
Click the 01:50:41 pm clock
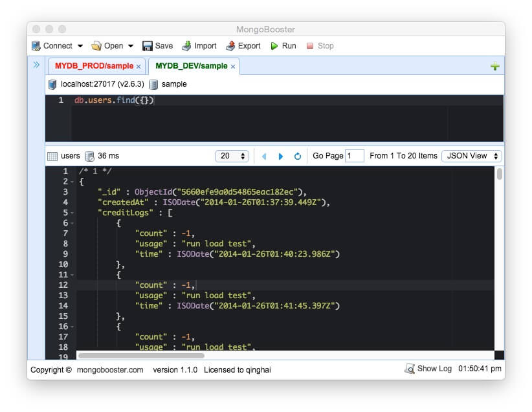coord(480,369)
